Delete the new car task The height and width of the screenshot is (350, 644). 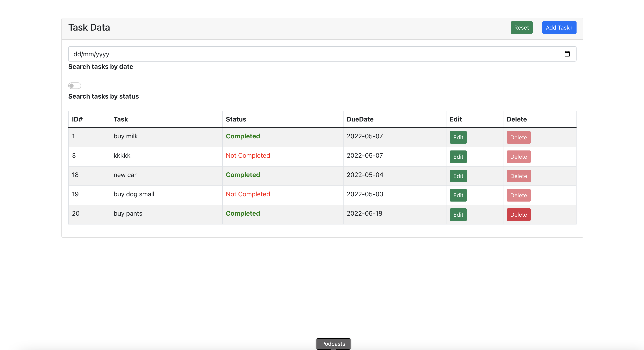[519, 176]
